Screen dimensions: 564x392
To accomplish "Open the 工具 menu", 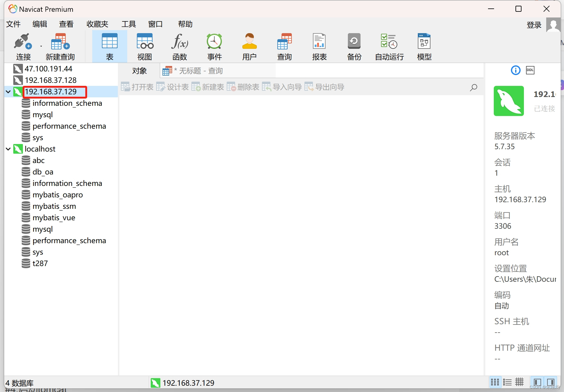I will [128, 24].
